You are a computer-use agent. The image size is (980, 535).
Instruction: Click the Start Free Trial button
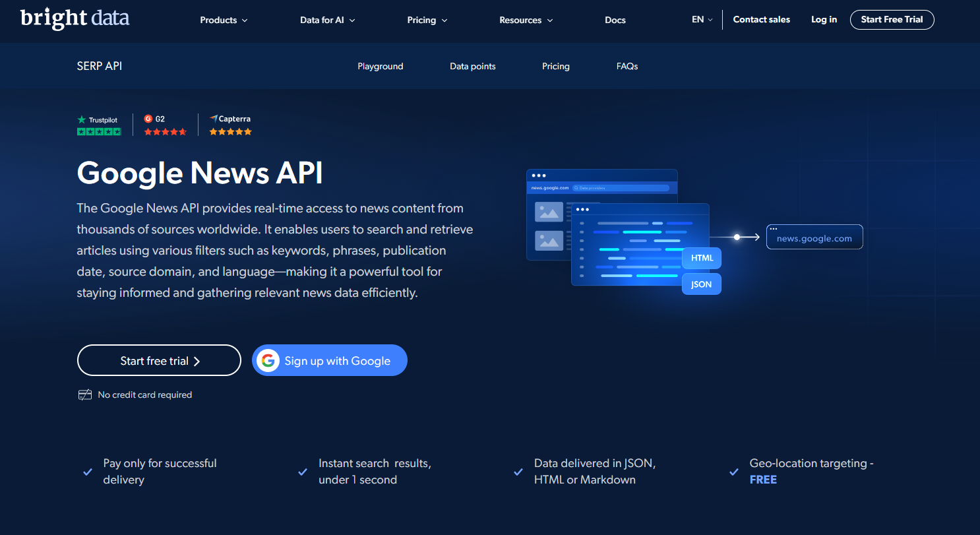(892, 19)
